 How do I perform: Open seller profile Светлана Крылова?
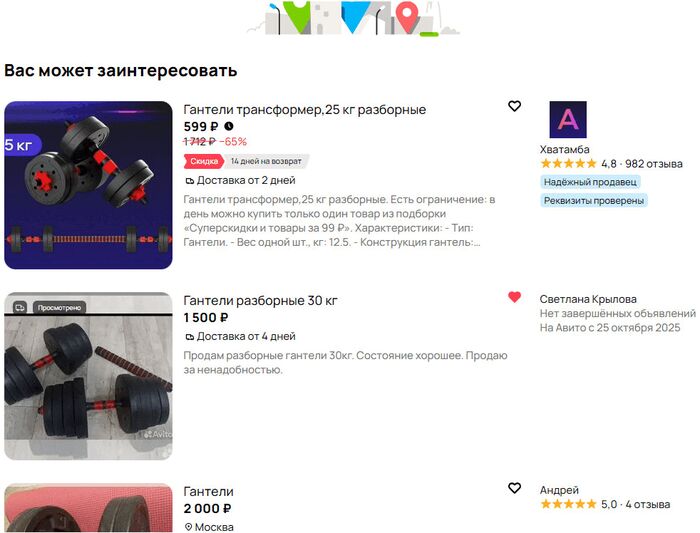coord(588,299)
